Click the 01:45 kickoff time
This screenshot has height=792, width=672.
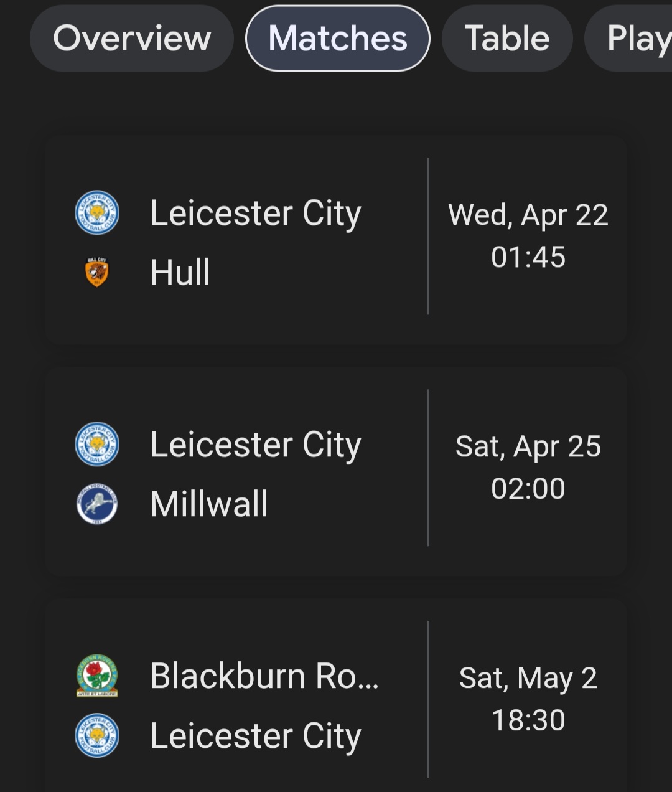(528, 257)
